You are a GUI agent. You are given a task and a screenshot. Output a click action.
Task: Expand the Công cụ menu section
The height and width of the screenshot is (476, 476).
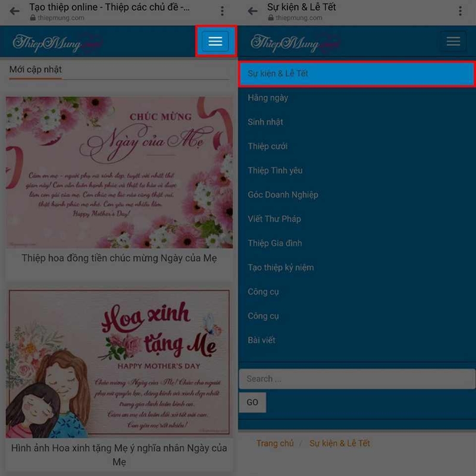(264, 292)
